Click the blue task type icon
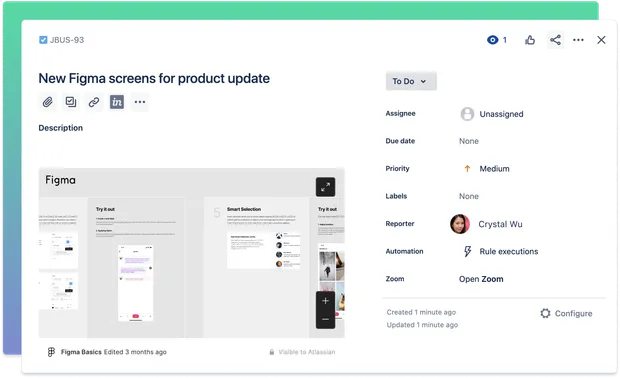The image size is (620, 378). click(x=43, y=40)
